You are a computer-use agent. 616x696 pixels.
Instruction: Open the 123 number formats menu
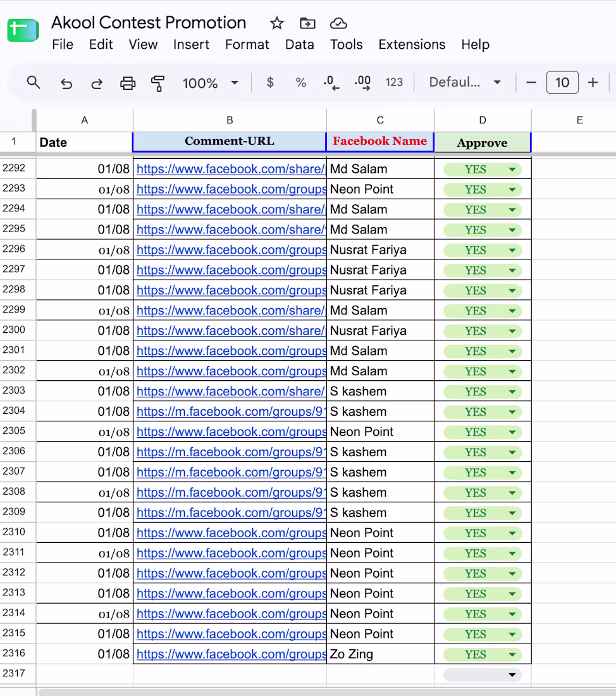[x=394, y=82]
